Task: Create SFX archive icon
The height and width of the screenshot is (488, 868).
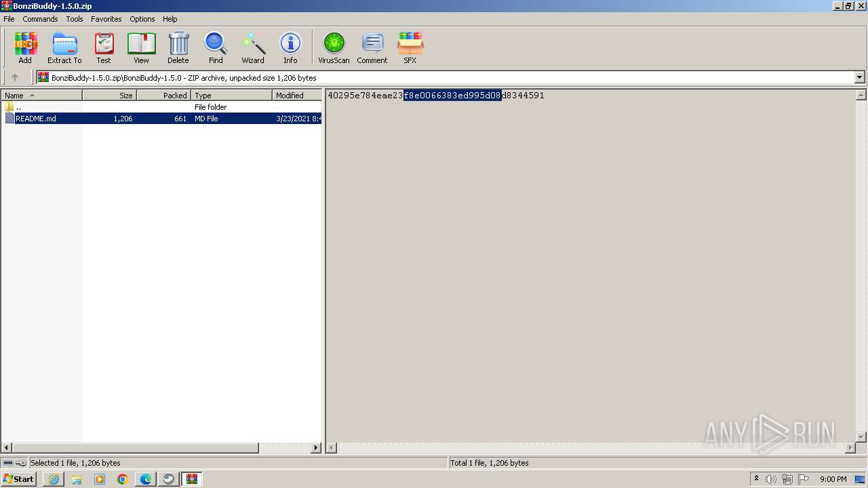Action: 410,47
